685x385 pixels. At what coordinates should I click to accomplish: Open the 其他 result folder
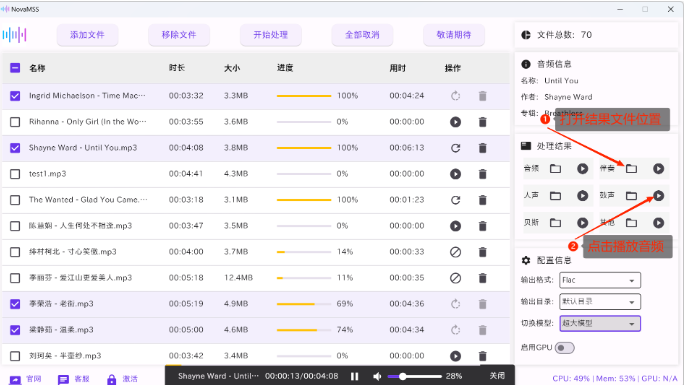(x=631, y=223)
